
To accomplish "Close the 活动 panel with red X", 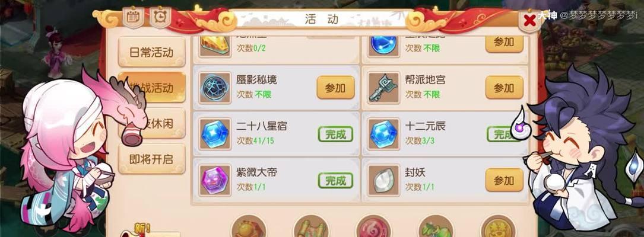I will 530,20.
